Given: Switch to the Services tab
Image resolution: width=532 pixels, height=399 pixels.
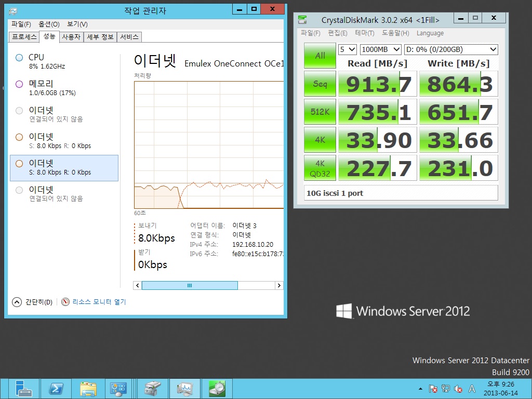Looking at the screenshot, I should click(x=129, y=37).
